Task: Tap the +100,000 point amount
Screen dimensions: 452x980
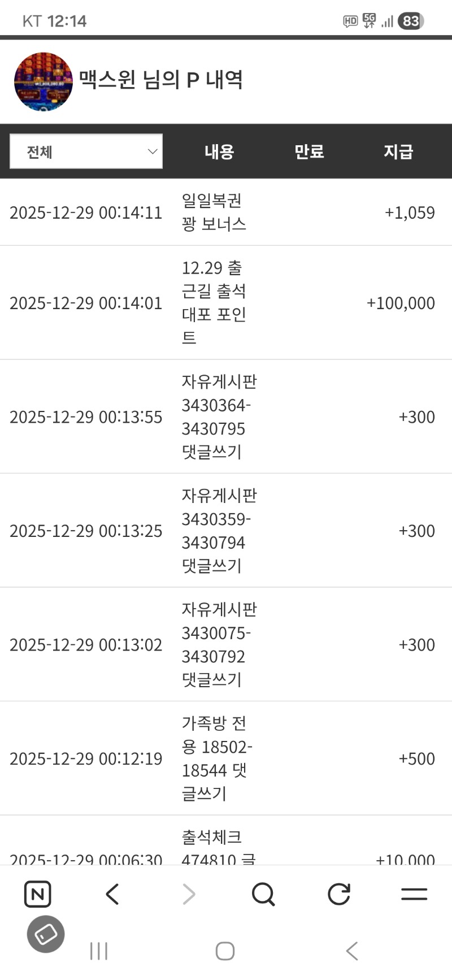Action: pos(401,303)
